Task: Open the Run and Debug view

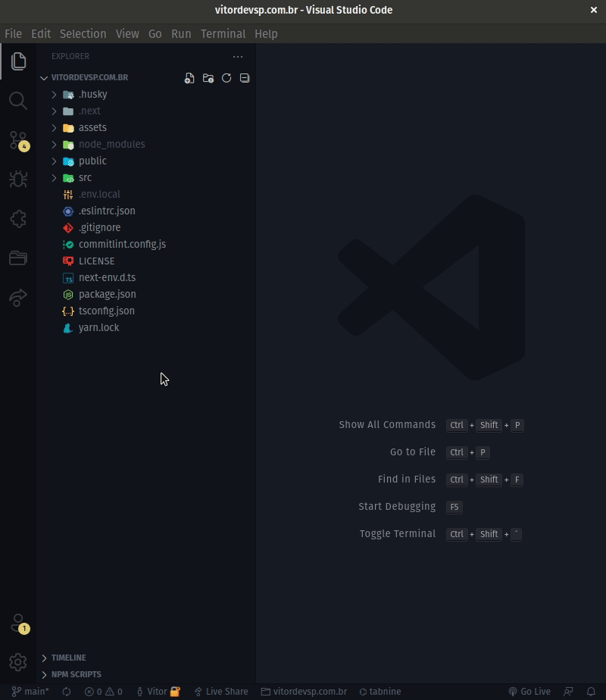Action: point(18,180)
